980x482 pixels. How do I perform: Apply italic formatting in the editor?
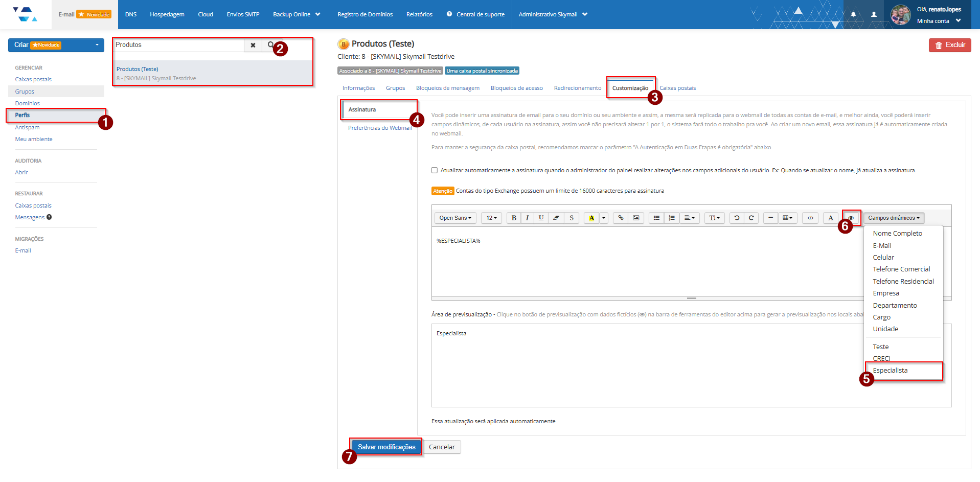(527, 218)
